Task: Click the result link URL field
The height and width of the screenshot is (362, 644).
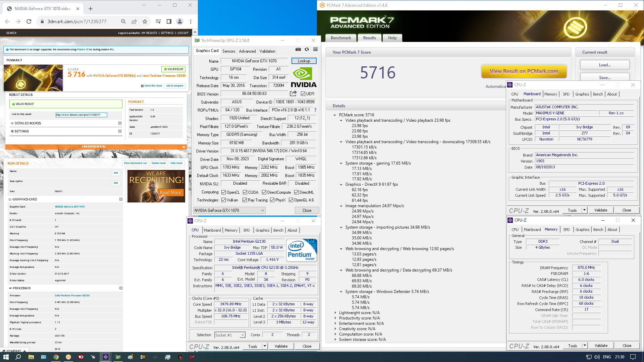Action: point(81,115)
